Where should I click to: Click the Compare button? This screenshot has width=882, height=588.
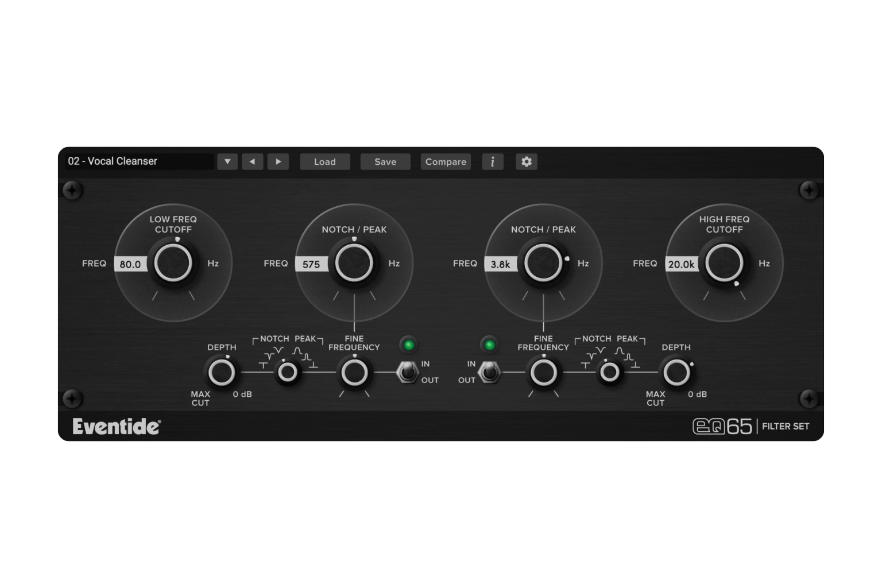point(445,161)
